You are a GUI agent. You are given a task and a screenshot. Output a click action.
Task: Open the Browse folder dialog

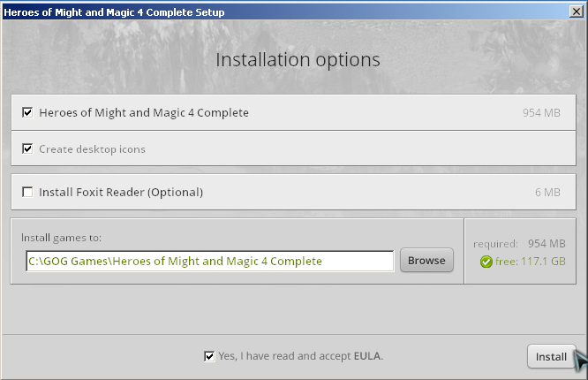[x=426, y=260]
